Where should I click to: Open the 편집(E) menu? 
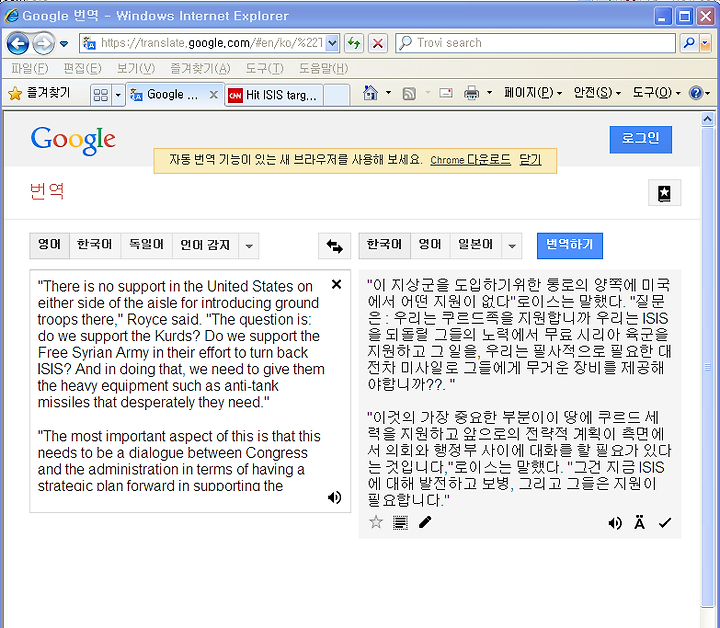coord(82,68)
